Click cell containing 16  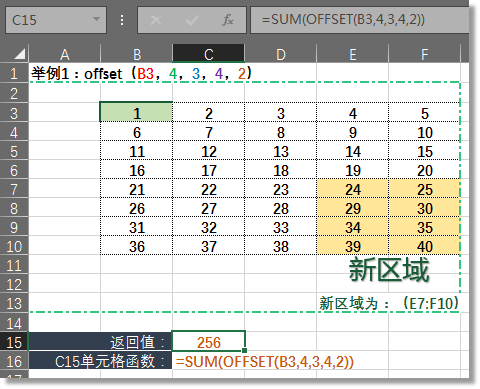pos(137,170)
